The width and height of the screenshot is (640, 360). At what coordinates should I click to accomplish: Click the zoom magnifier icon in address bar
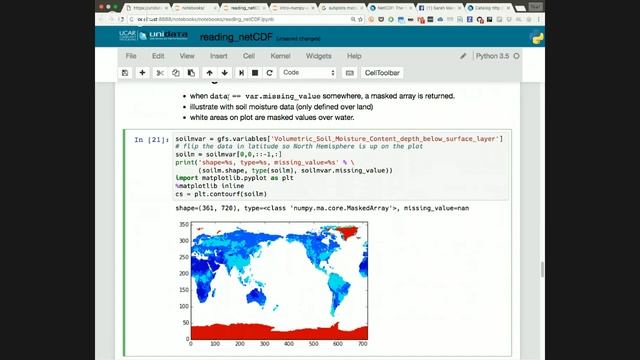coord(353,19)
